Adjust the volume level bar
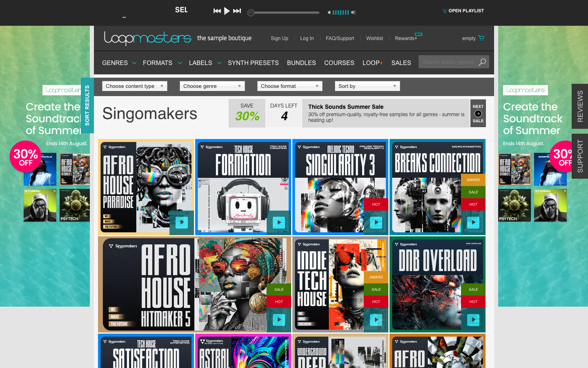The height and width of the screenshot is (368, 588). [x=341, y=13]
